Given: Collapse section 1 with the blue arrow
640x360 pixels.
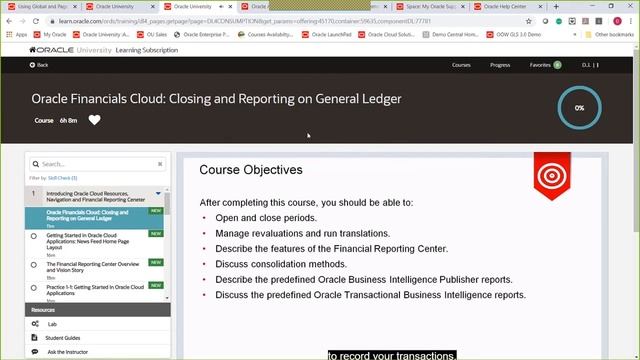Looking at the screenshot, I should [158, 193].
